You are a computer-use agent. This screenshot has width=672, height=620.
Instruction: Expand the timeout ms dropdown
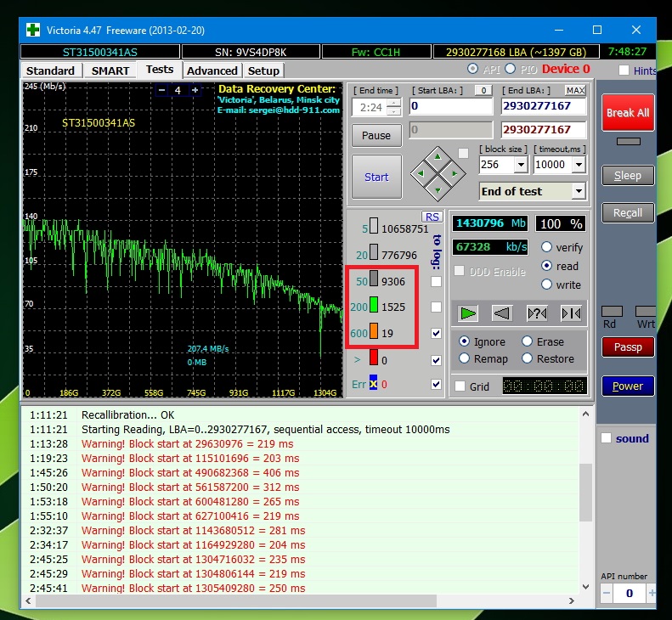tap(579, 165)
